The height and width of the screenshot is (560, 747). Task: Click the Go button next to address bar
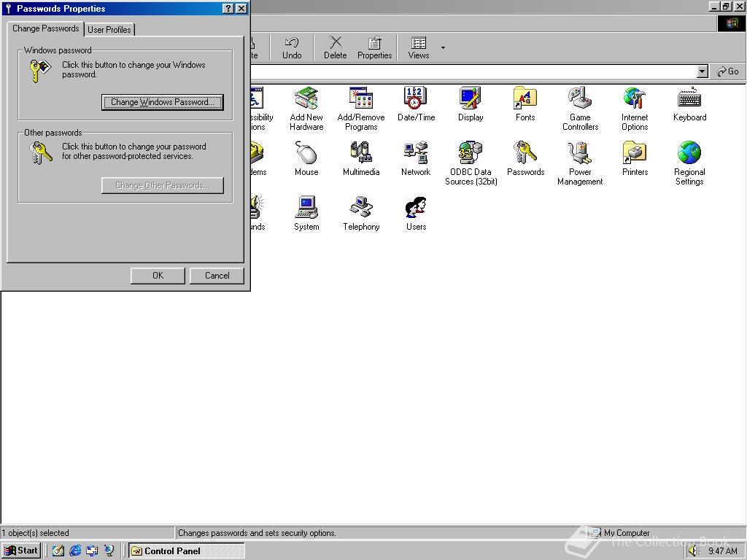728,71
